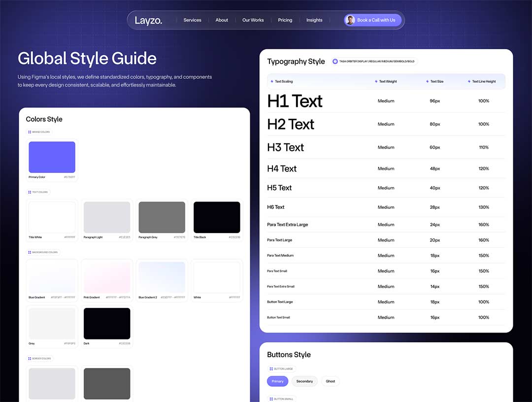Click the grid icon in Button Large tag
Screen dimensions: 532x402
tap(271, 368)
